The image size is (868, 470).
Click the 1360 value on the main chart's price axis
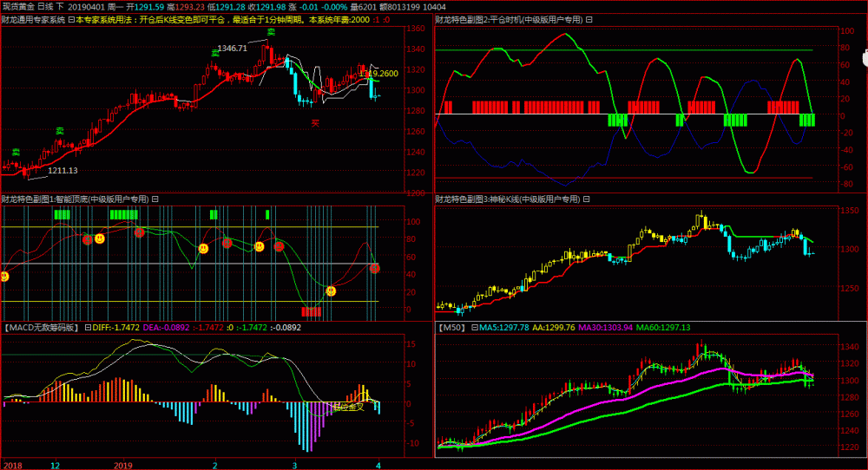click(x=416, y=29)
